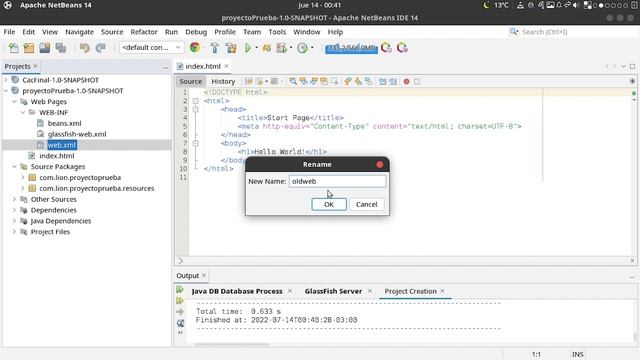This screenshot has width=640, height=360.
Task: Click the Open Project toolbar icon
Action: 44,48
